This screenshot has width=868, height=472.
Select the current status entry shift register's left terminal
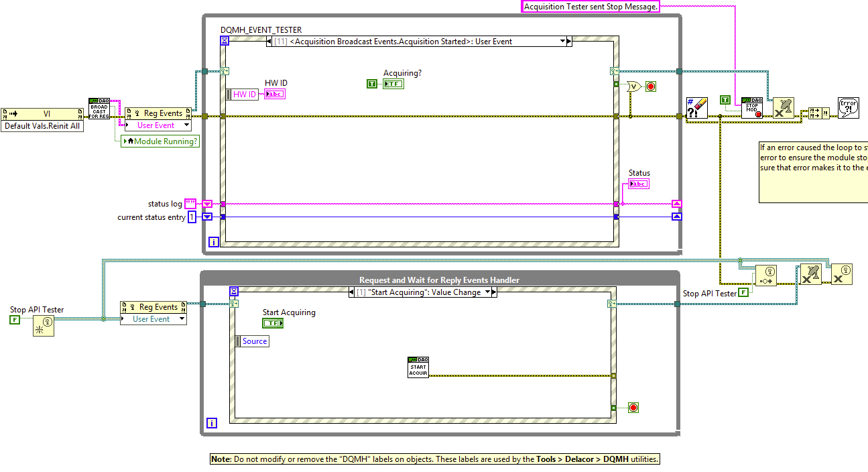click(x=207, y=217)
